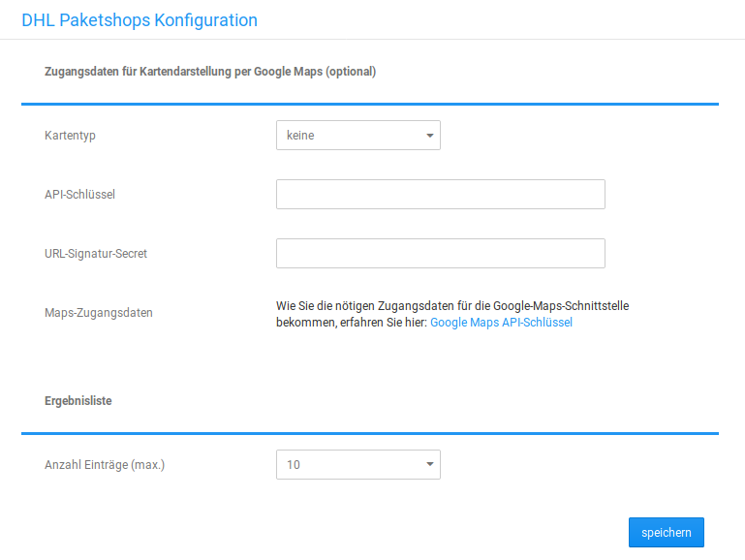Click the API-Schlüssel field label
This screenshot has width=745, height=560.
pos(79,194)
